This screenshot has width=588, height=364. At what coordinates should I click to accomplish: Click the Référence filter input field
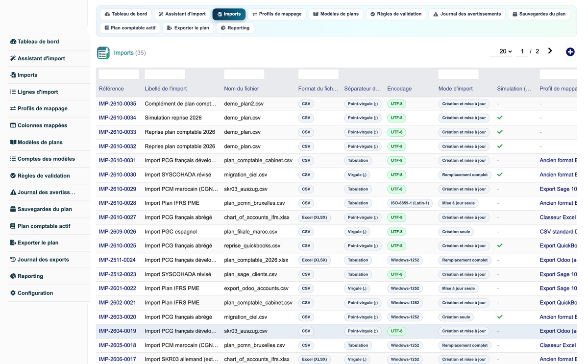pos(119,74)
